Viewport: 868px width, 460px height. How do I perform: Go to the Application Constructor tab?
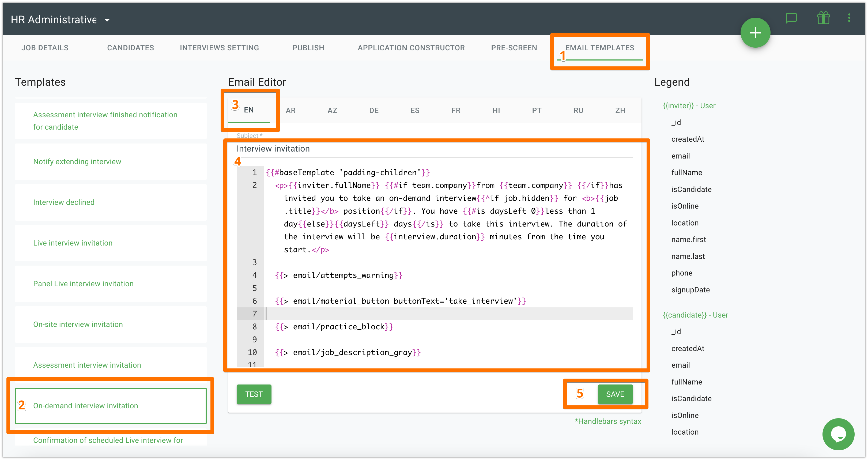point(411,48)
